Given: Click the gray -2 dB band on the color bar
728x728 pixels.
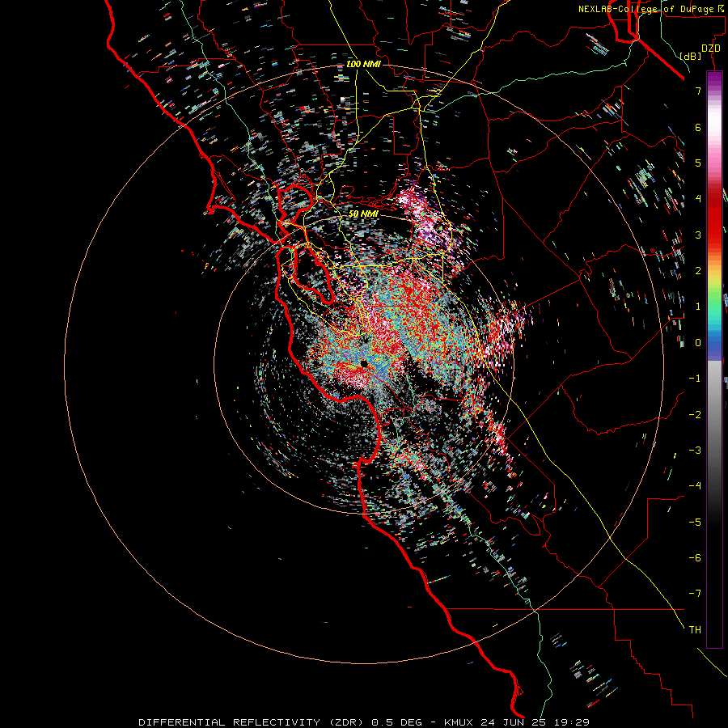Looking at the screenshot, I should [714, 415].
